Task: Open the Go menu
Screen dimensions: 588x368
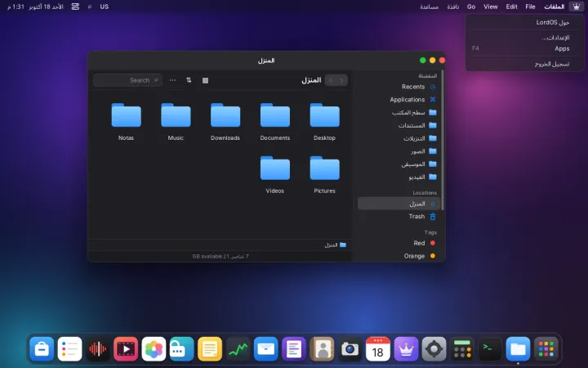Action: [x=471, y=7]
